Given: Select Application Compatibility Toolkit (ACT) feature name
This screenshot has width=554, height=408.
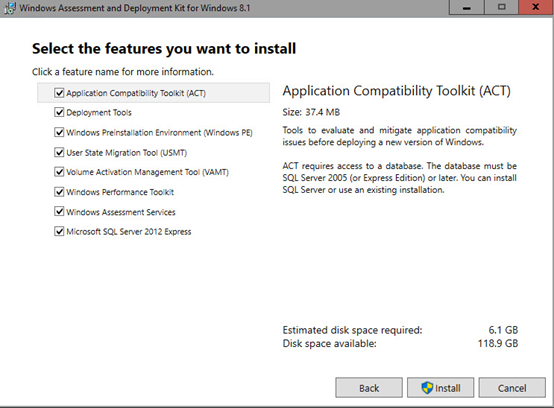Looking at the screenshot, I should point(136,93).
